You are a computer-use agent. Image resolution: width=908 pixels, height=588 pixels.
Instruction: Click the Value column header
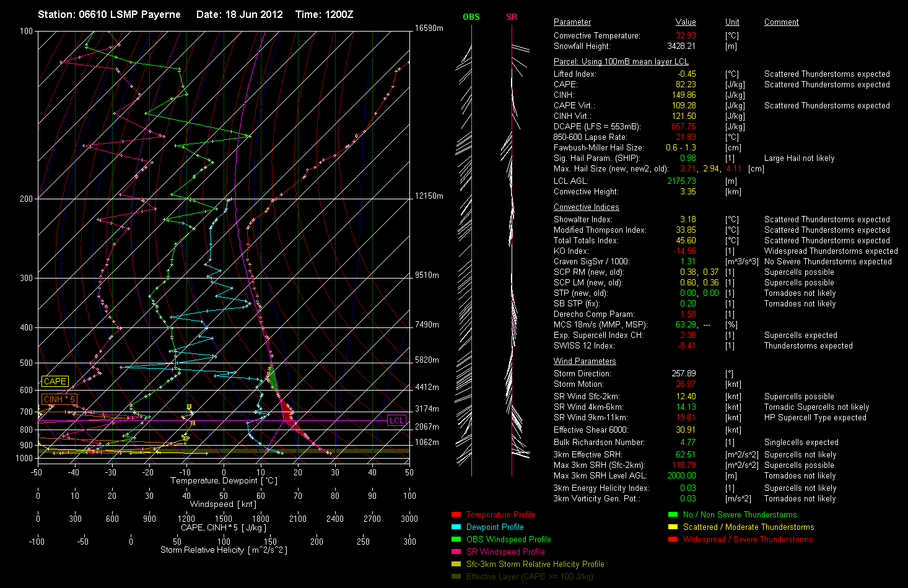(x=686, y=22)
